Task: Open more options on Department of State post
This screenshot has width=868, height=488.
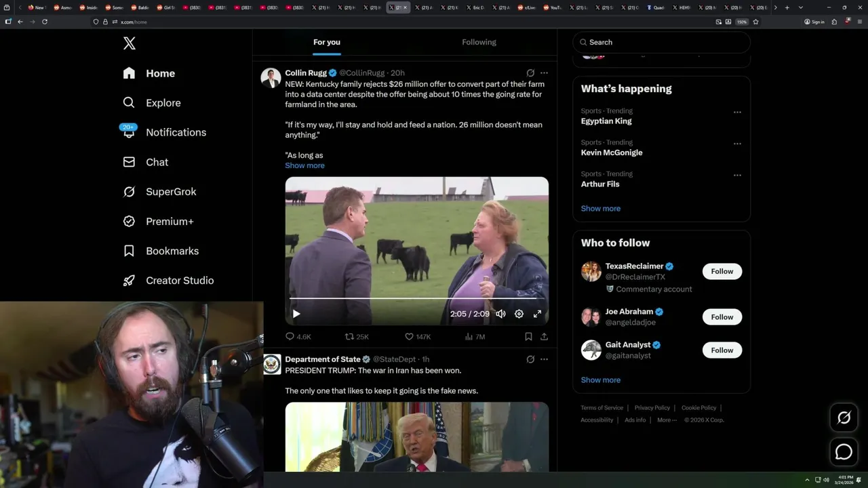Action: (x=544, y=359)
